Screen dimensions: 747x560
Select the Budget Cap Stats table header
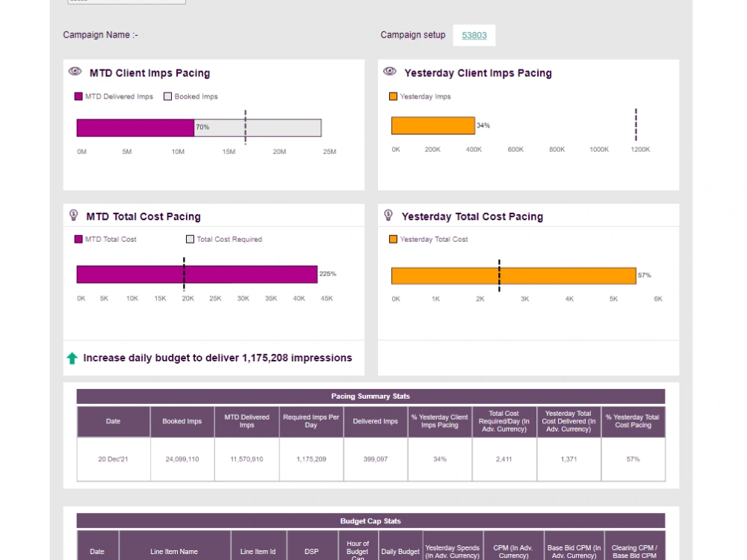pos(370,520)
